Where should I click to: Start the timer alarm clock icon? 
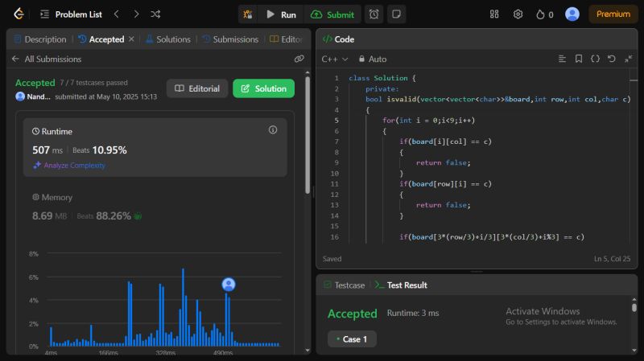pyautogui.click(x=374, y=14)
